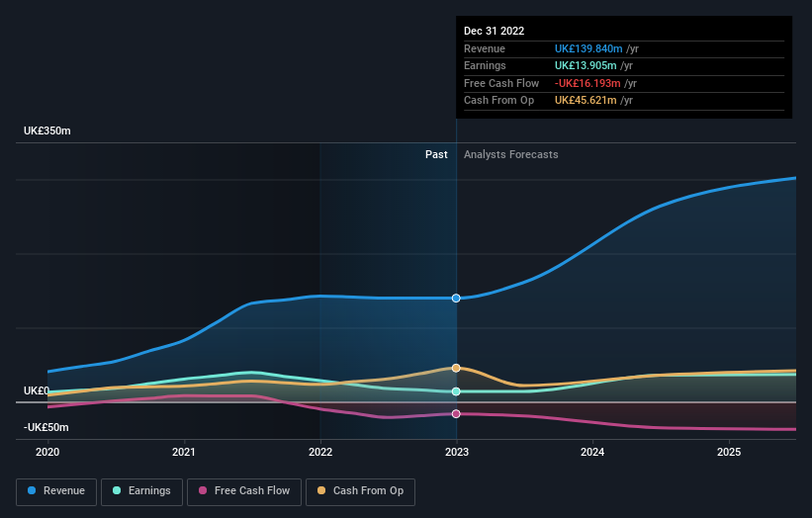This screenshot has height=518, width=812.
Task: Click the Revenue row label in tooltip
Action: point(485,48)
